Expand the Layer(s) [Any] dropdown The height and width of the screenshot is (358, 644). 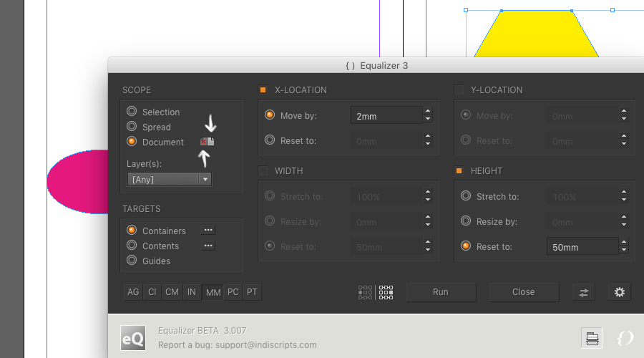(x=170, y=180)
